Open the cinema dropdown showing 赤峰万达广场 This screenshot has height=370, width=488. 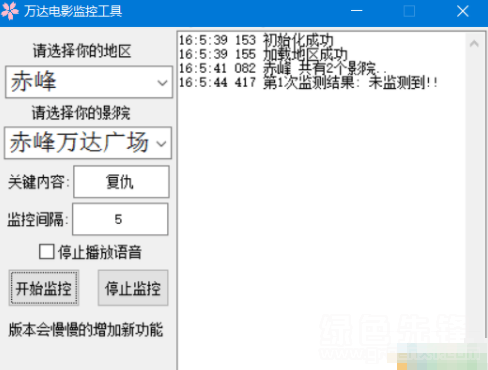click(88, 143)
